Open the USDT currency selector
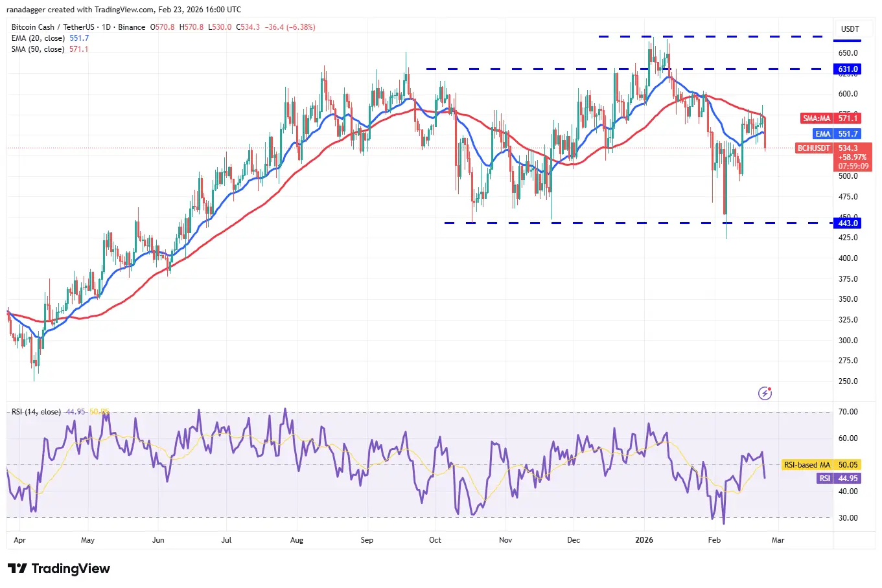The width and height of the screenshot is (882, 588). pos(850,29)
